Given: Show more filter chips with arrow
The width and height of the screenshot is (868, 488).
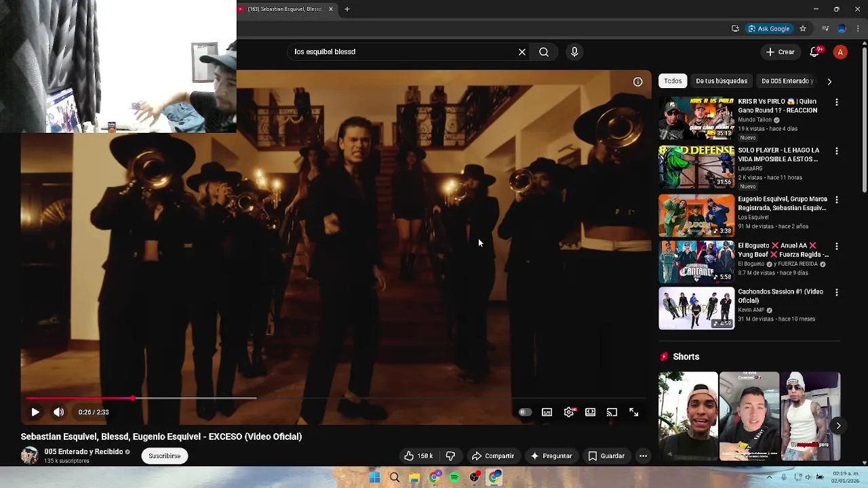Looking at the screenshot, I should pos(829,81).
